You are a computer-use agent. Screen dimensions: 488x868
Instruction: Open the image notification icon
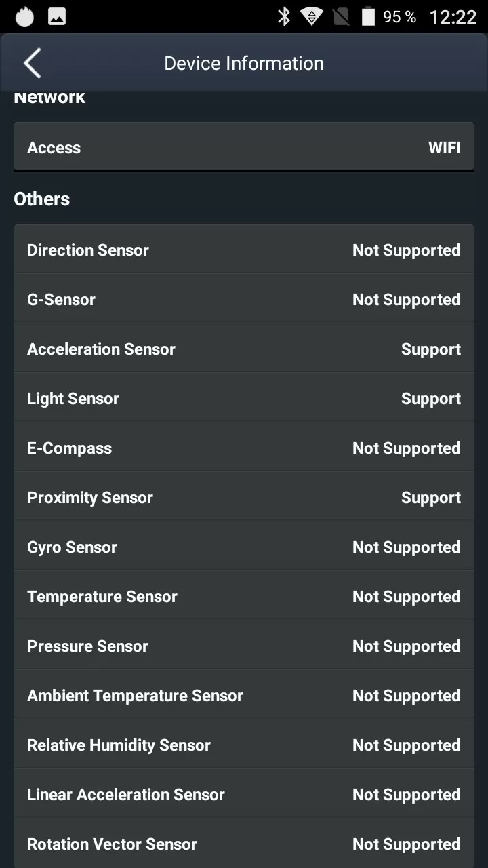click(57, 17)
